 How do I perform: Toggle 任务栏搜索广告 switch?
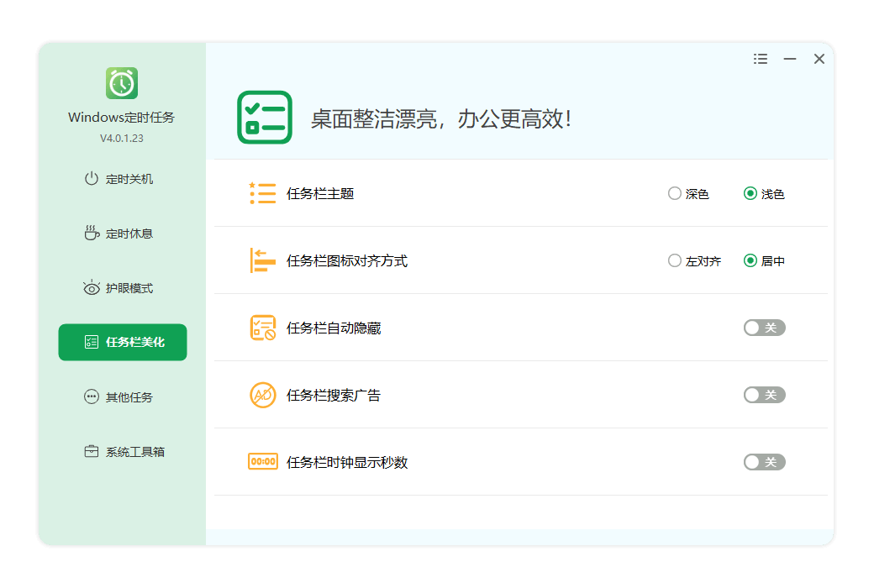[764, 395]
